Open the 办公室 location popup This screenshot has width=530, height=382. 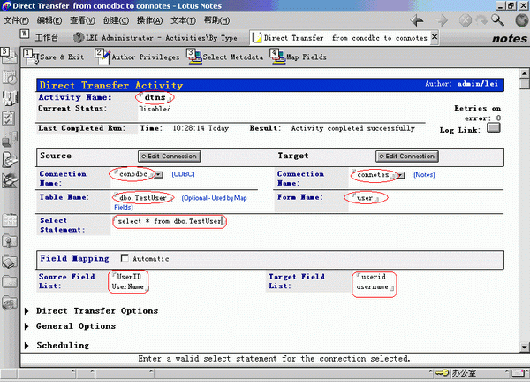click(464, 373)
